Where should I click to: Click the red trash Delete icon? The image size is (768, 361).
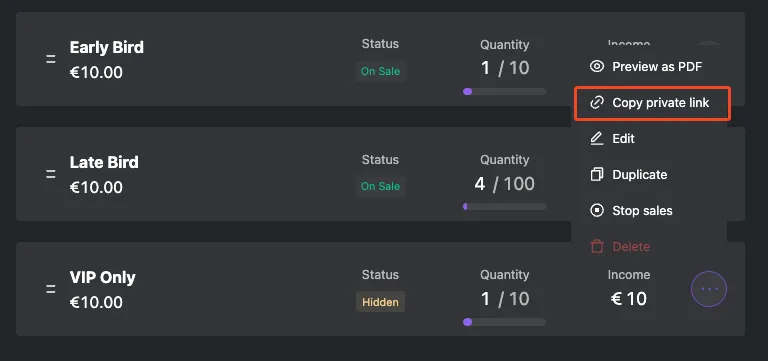[597, 246]
